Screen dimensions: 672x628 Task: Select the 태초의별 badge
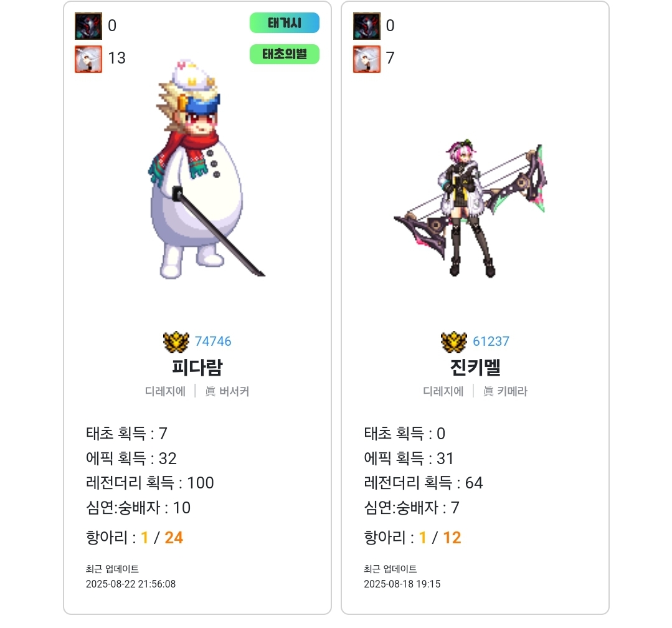pyautogui.click(x=285, y=54)
